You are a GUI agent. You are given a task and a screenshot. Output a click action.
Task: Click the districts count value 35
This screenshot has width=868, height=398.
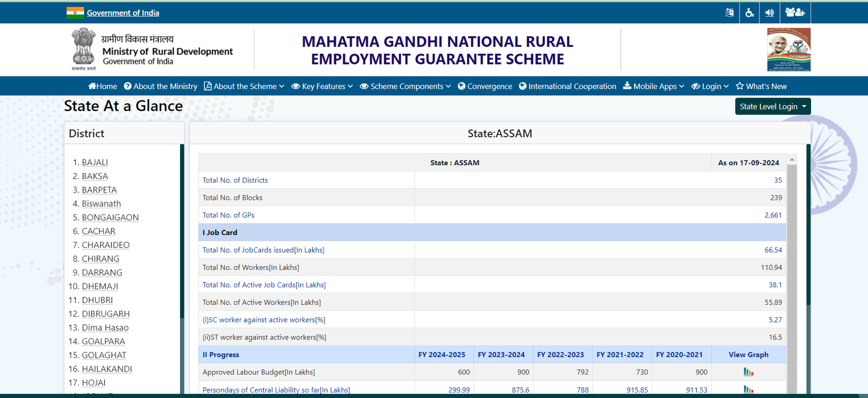778,180
